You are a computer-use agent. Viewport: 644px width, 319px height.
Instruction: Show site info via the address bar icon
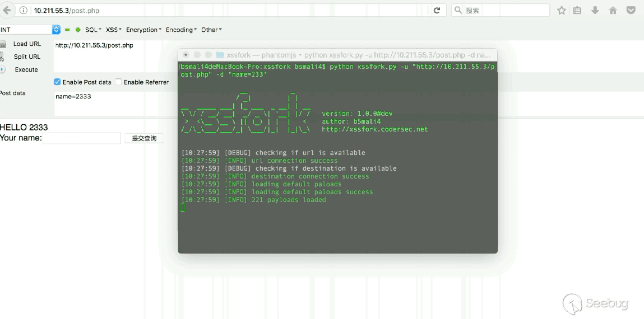(24, 10)
